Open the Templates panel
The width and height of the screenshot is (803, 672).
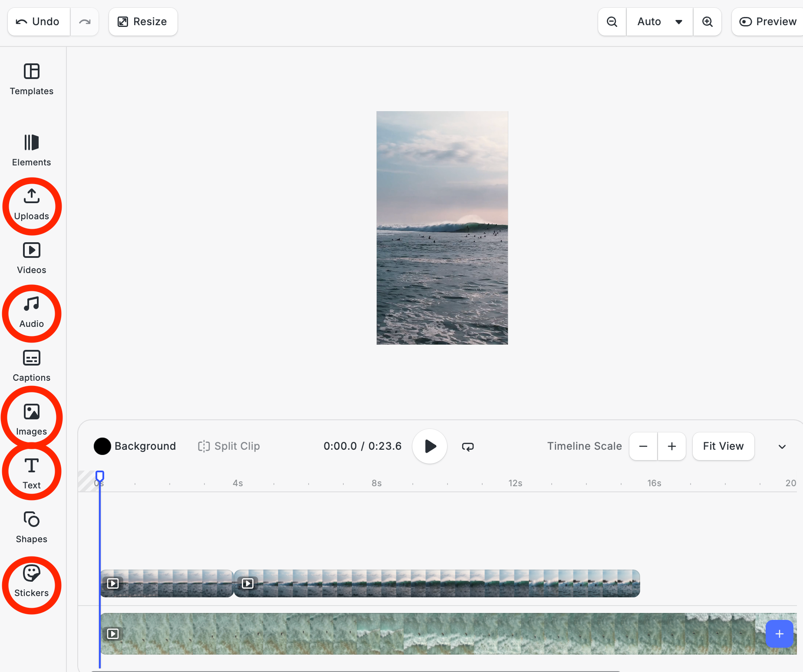[x=31, y=79]
